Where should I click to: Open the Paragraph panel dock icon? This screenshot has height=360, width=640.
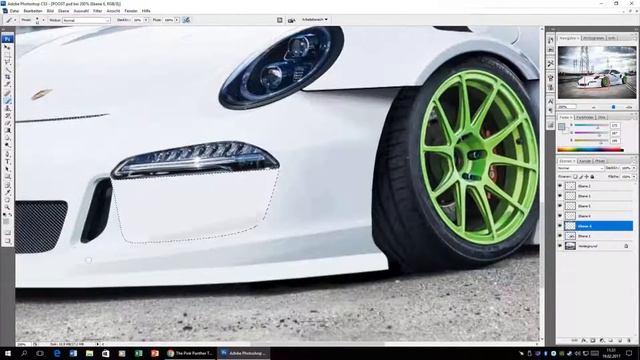[x=551, y=110]
